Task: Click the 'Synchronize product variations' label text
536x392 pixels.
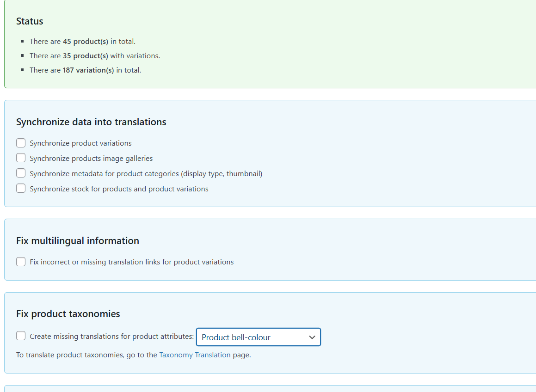Action: point(80,143)
